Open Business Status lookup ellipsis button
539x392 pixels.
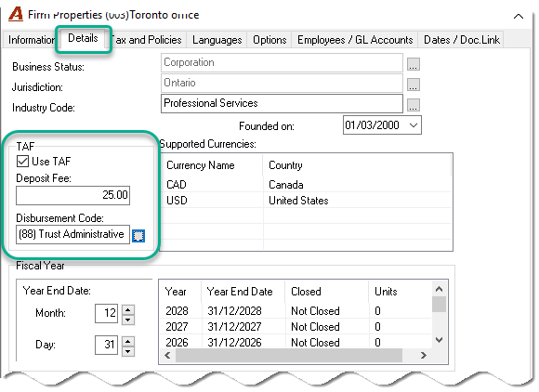(414, 64)
